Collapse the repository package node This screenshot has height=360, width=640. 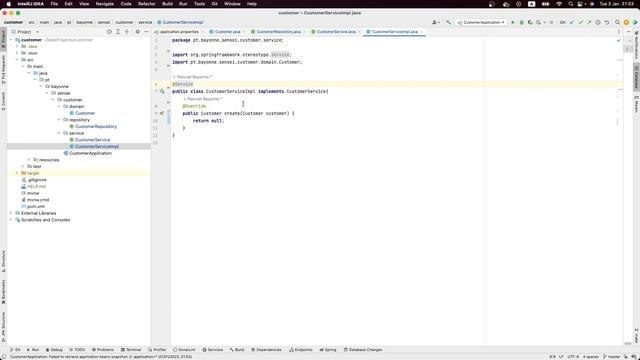point(59,120)
